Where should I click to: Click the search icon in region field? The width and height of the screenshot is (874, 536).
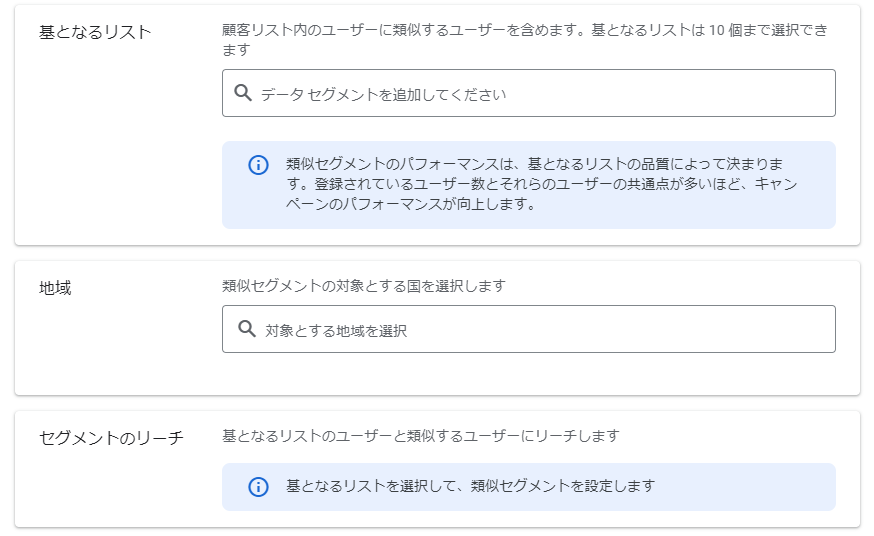(246, 329)
